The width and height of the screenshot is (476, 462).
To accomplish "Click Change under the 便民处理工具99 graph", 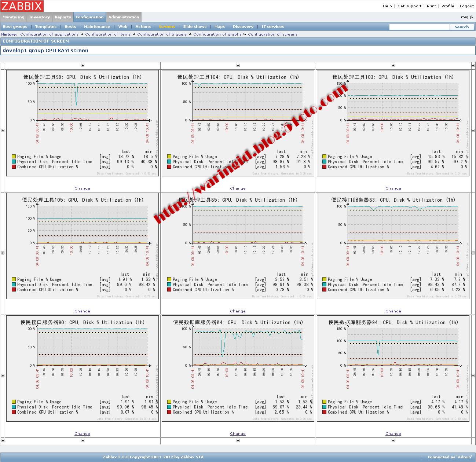I will click(82, 188).
